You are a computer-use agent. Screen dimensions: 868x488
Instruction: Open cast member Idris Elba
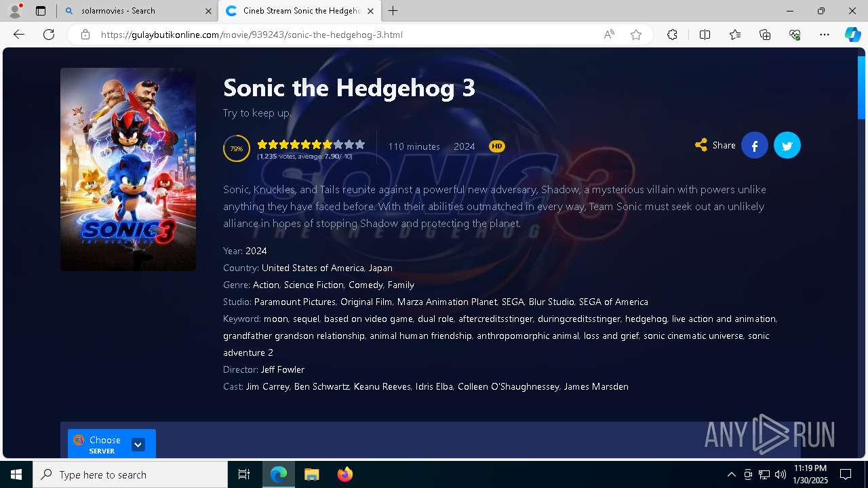click(x=434, y=386)
